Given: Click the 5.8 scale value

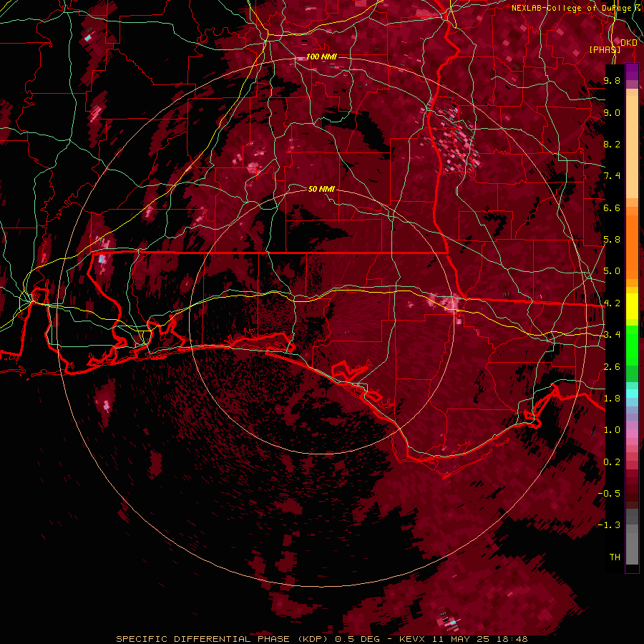Looking at the screenshot, I should tap(612, 240).
